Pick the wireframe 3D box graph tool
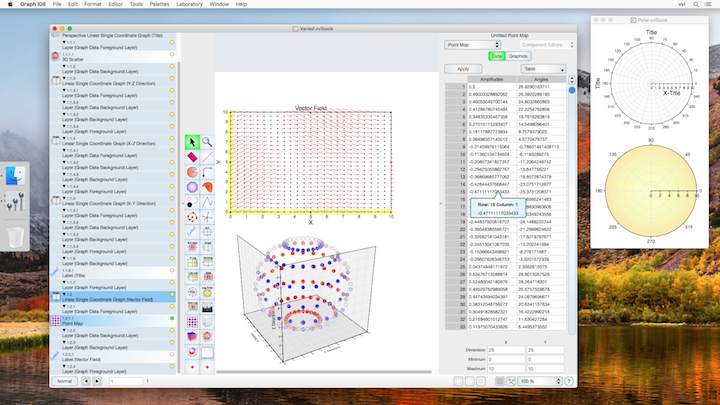Screen dimensions: 720x405 (208, 322)
